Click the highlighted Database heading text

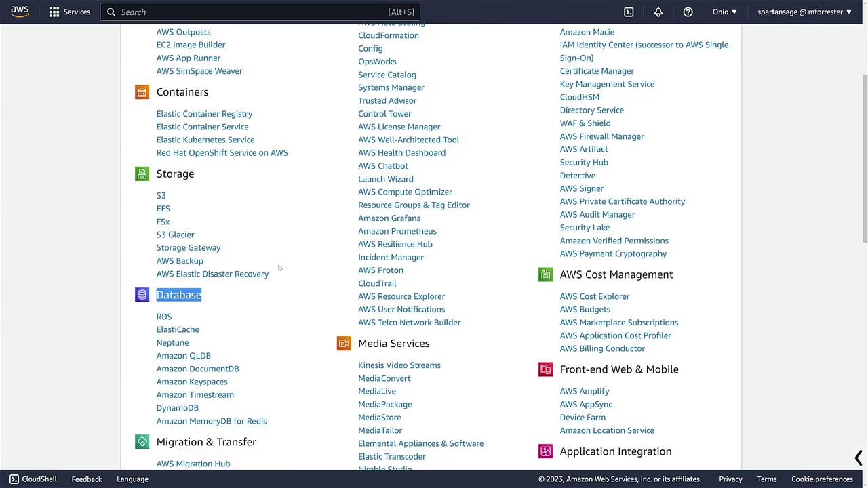179,295
